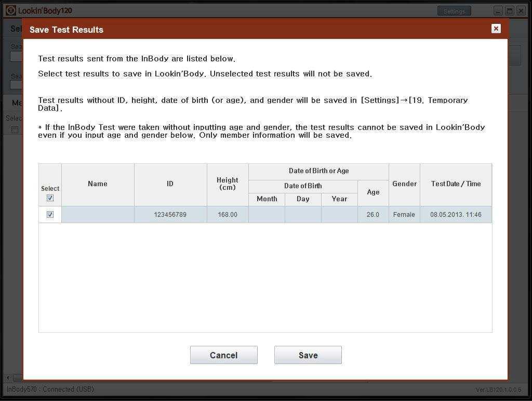Click the empty Day birth cell
This screenshot has width=532, height=401.
tap(303, 215)
